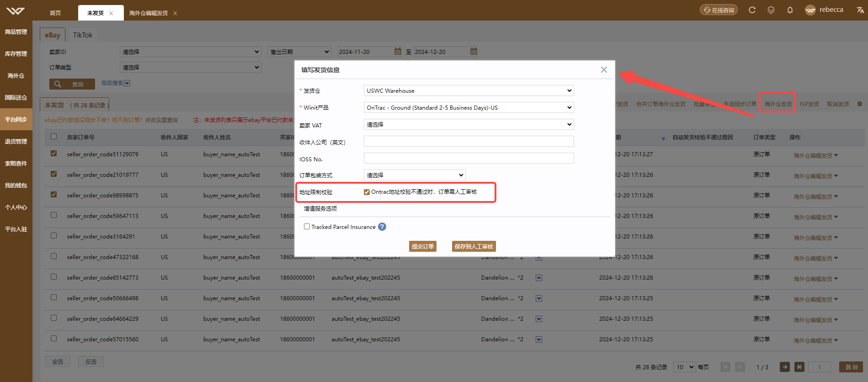Screen dimensions: 868x382
Task: Jump to the last page arrow
Action: point(799,366)
